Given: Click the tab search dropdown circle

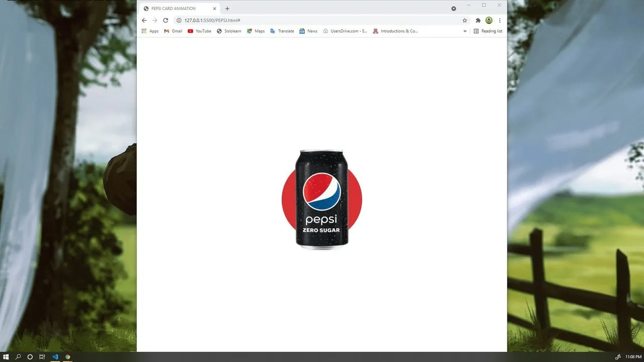Looking at the screenshot, I should pos(453,9).
